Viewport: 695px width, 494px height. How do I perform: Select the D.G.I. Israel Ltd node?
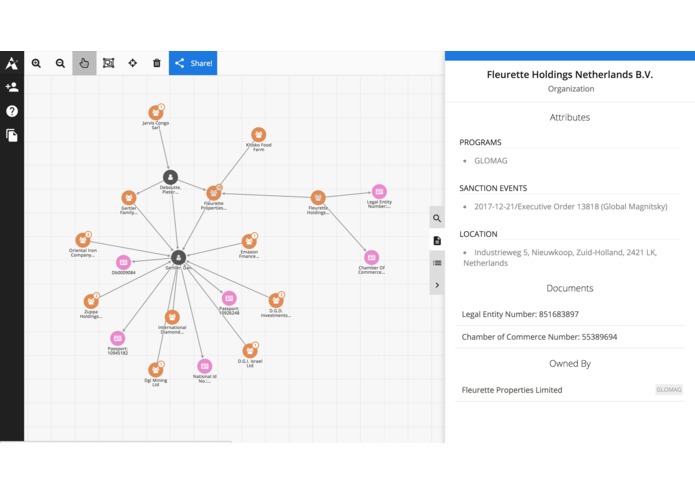point(250,350)
